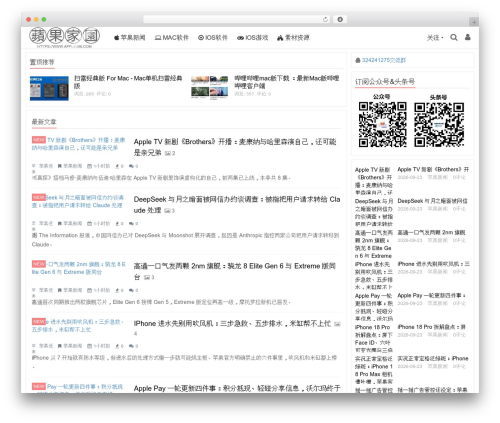Open the 素材资源 navigation menu

293,38
